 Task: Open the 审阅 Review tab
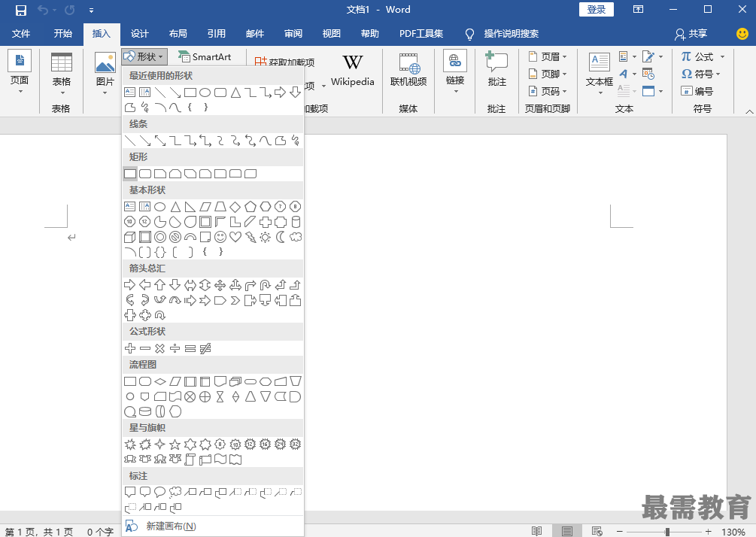(293, 33)
